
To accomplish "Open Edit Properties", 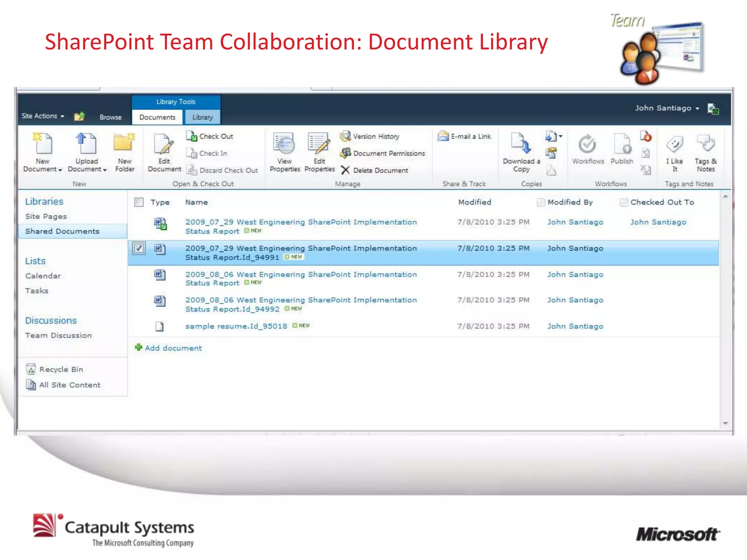I will (320, 153).
